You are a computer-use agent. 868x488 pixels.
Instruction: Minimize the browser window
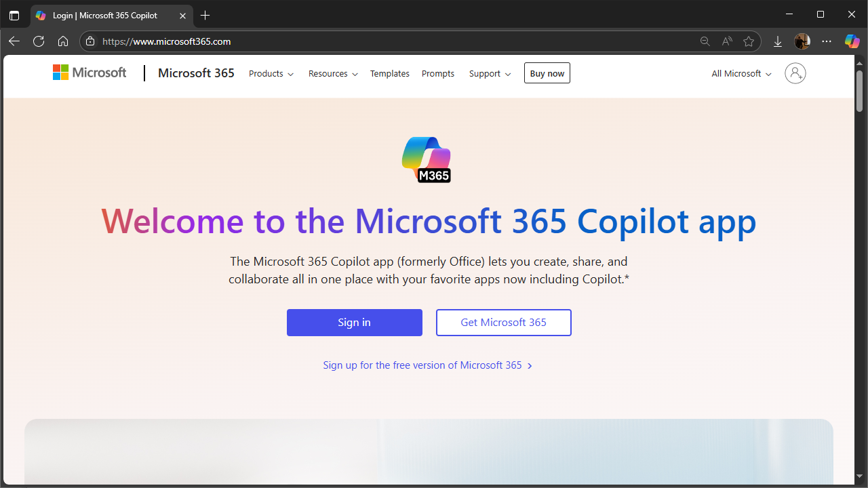click(x=789, y=14)
